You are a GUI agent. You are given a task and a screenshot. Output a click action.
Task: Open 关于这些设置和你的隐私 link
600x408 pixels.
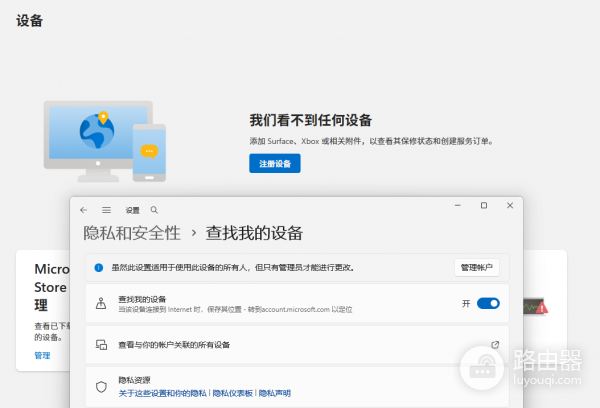pyautogui.click(x=163, y=393)
